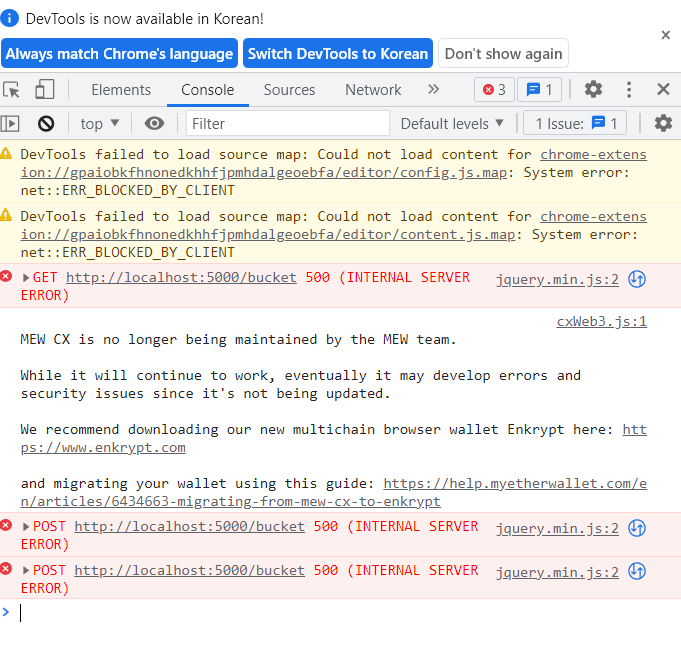
Task: Click network request icon on last POST error
Action: [637, 571]
